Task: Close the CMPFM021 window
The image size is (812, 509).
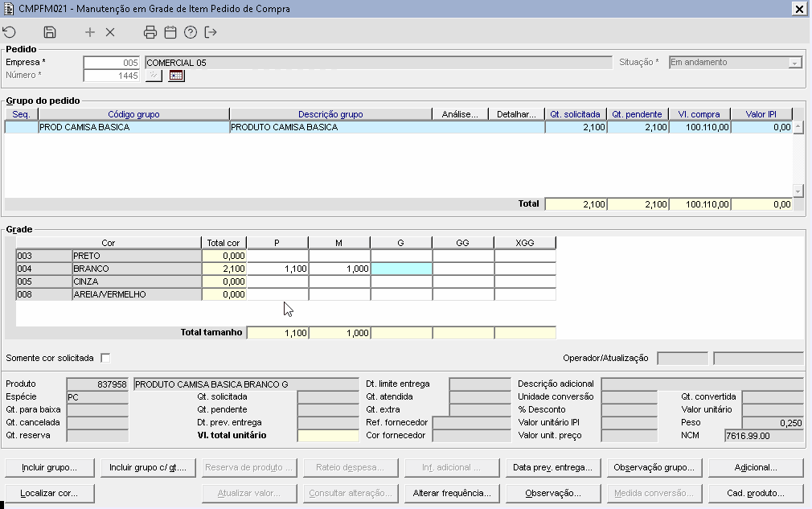Action: pos(799,8)
